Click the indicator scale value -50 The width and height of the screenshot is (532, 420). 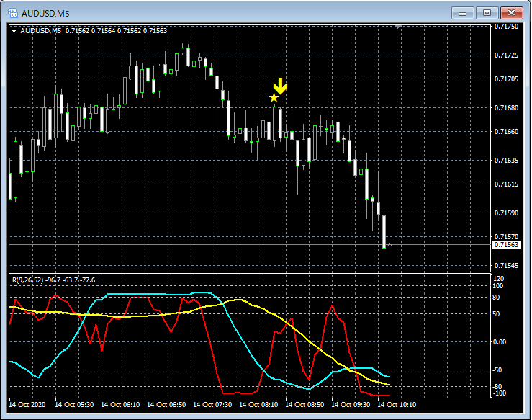click(x=497, y=370)
